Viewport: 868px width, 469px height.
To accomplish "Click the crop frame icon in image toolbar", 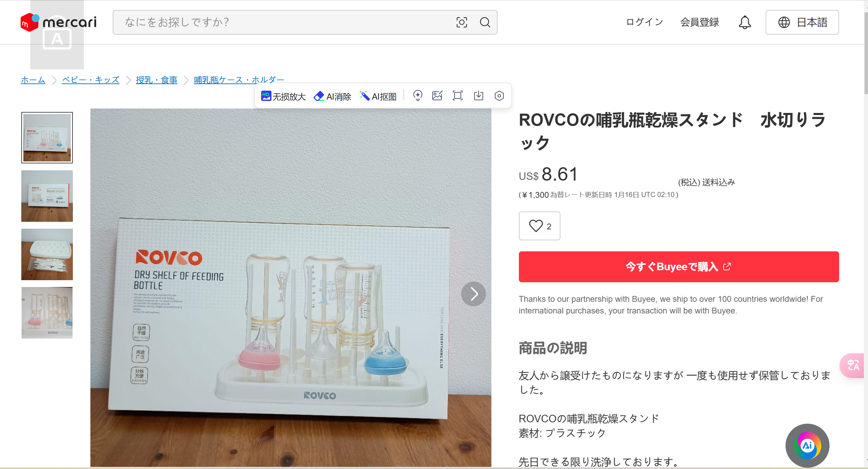I will click(457, 96).
